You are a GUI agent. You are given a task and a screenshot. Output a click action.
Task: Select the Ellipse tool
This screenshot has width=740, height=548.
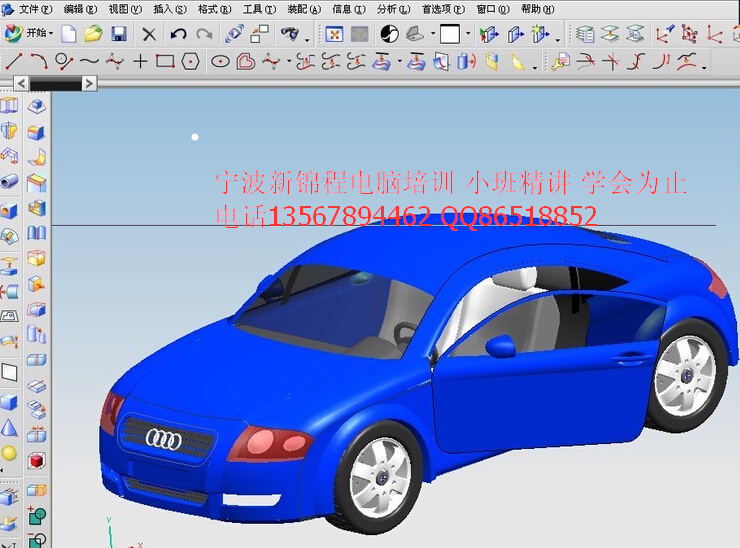[220, 61]
